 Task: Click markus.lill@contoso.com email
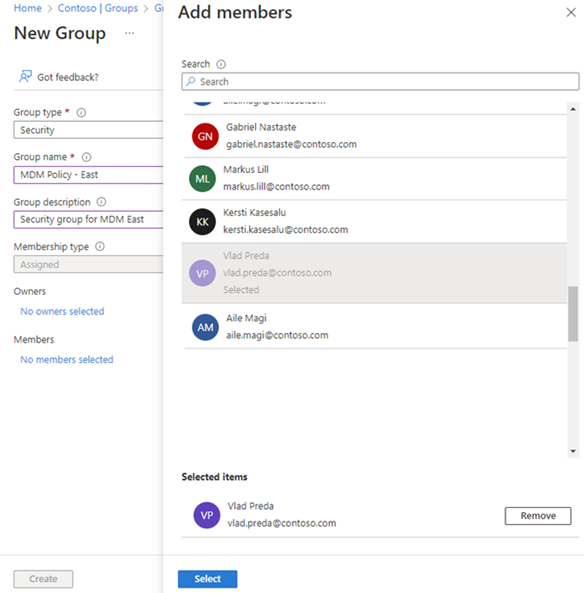[276, 186]
